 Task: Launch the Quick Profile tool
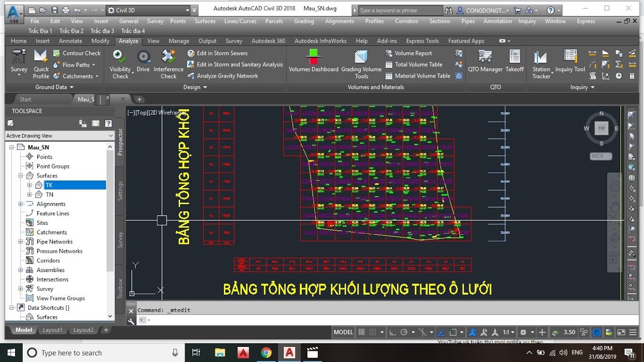[x=41, y=64]
